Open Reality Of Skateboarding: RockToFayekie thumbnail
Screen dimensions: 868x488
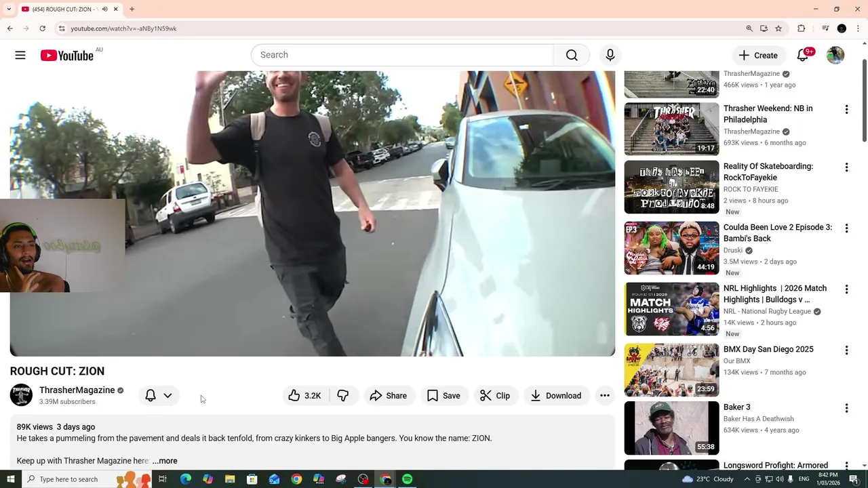(671, 187)
